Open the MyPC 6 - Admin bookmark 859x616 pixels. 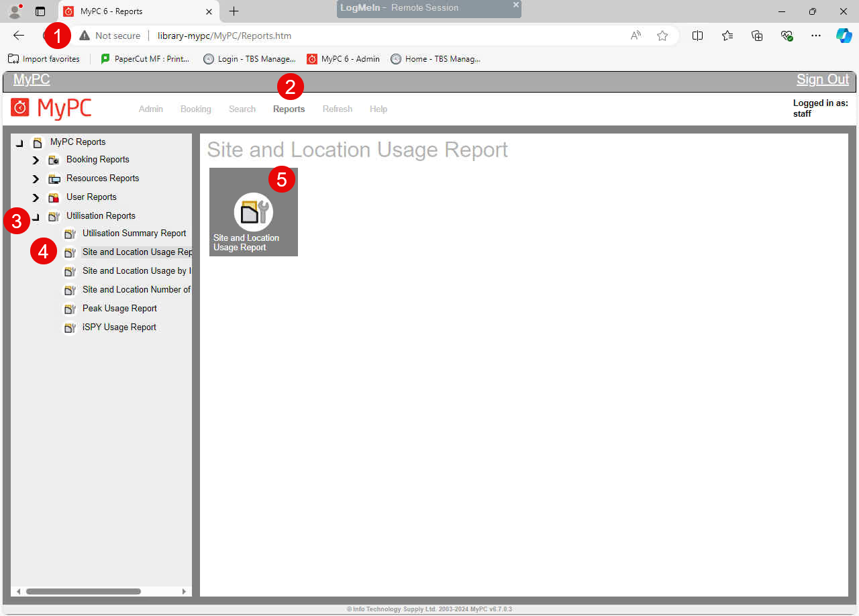click(343, 59)
